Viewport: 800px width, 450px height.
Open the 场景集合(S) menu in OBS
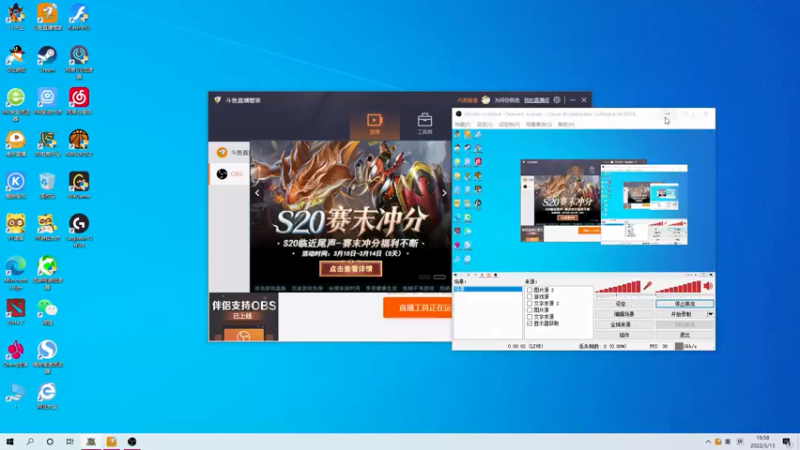coord(539,124)
